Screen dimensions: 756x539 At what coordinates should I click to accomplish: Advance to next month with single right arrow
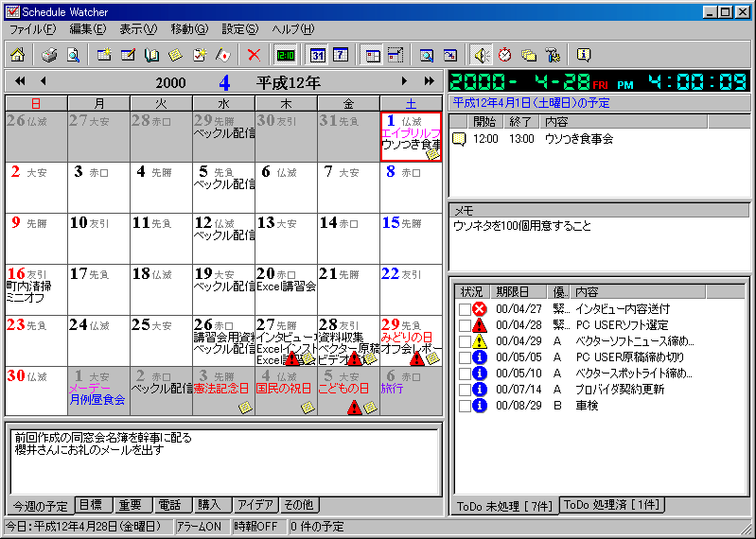coord(404,82)
